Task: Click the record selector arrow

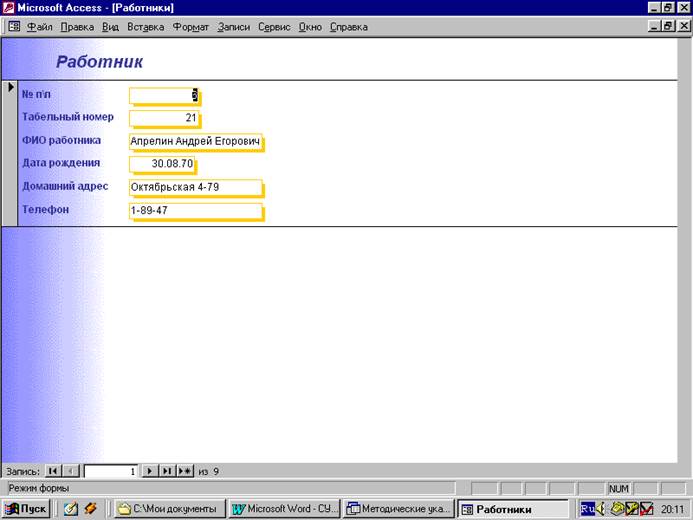Action: 10,89
